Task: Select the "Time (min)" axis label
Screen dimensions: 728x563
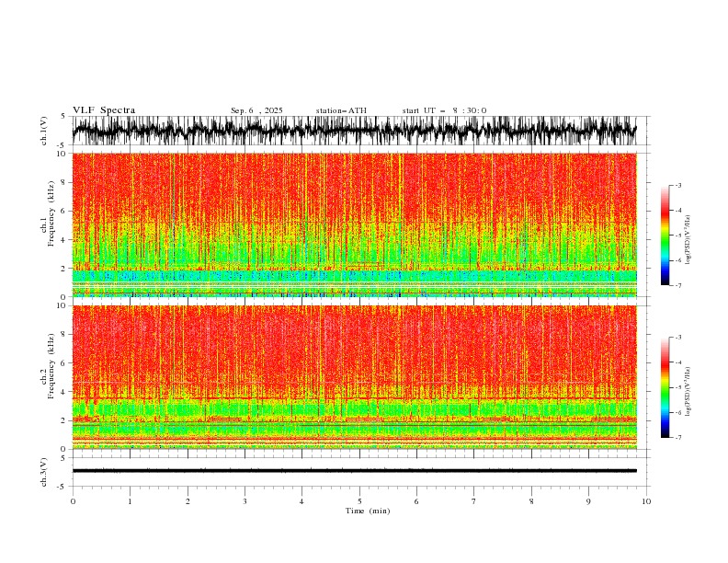Action: tap(368, 511)
